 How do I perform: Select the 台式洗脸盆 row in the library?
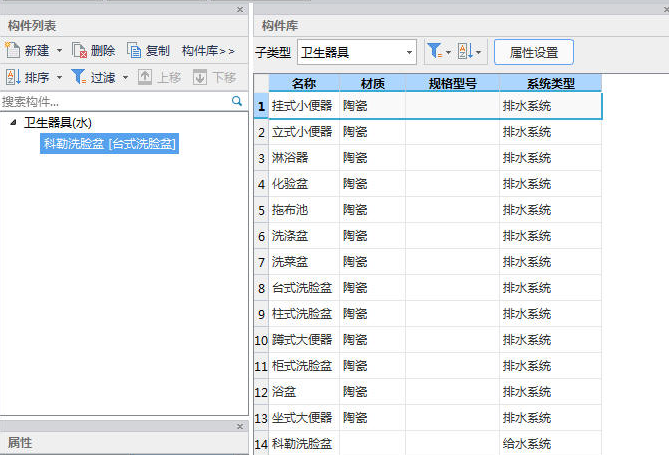301,288
